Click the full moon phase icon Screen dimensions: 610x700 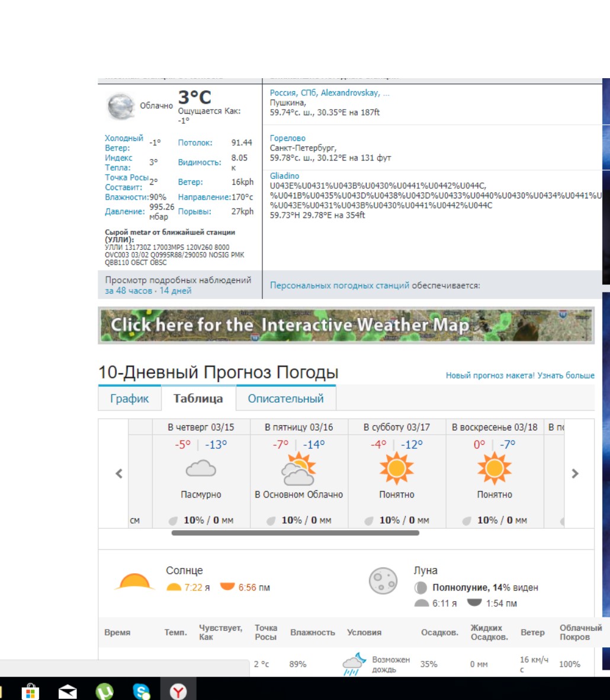tap(383, 581)
